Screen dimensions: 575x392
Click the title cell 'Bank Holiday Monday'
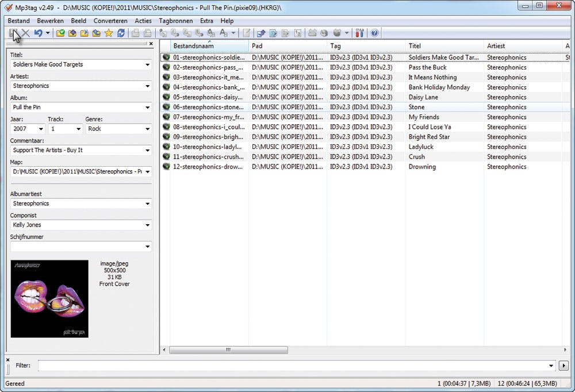point(439,87)
